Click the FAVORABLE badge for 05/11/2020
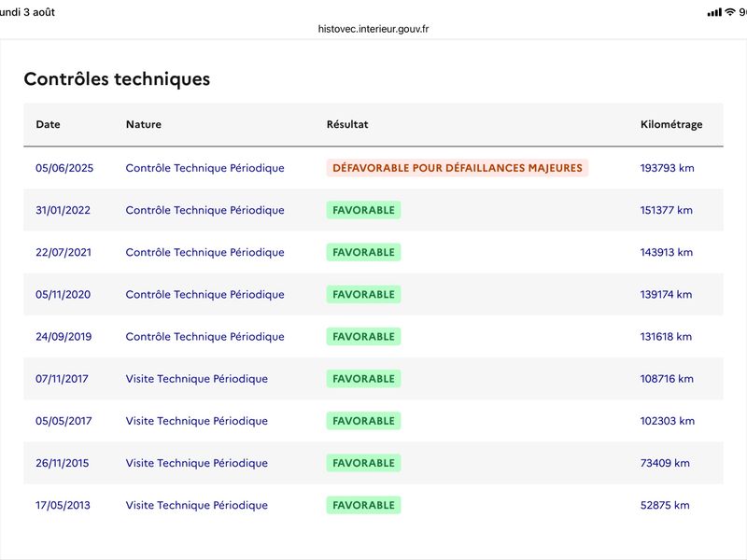Screen dimensions: 747x560 pyautogui.click(x=363, y=294)
